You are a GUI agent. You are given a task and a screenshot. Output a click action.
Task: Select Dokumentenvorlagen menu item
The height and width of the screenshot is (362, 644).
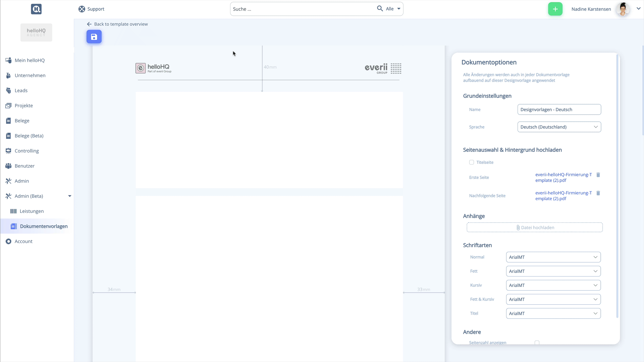point(44,226)
